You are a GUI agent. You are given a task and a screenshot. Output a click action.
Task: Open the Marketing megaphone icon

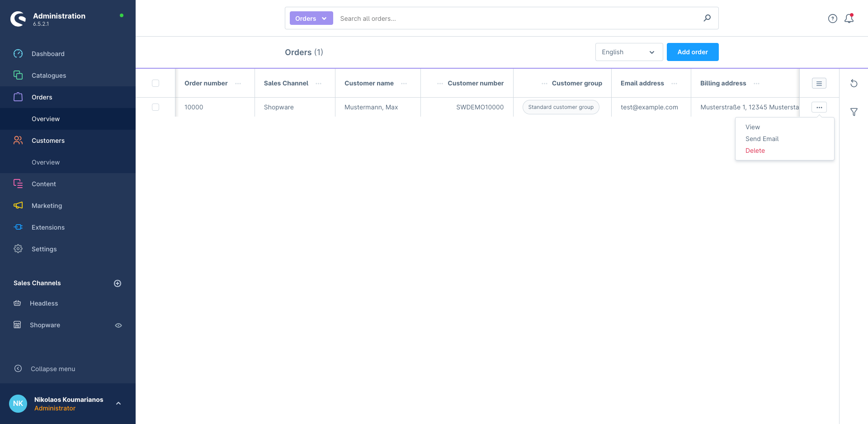click(18, 205)
